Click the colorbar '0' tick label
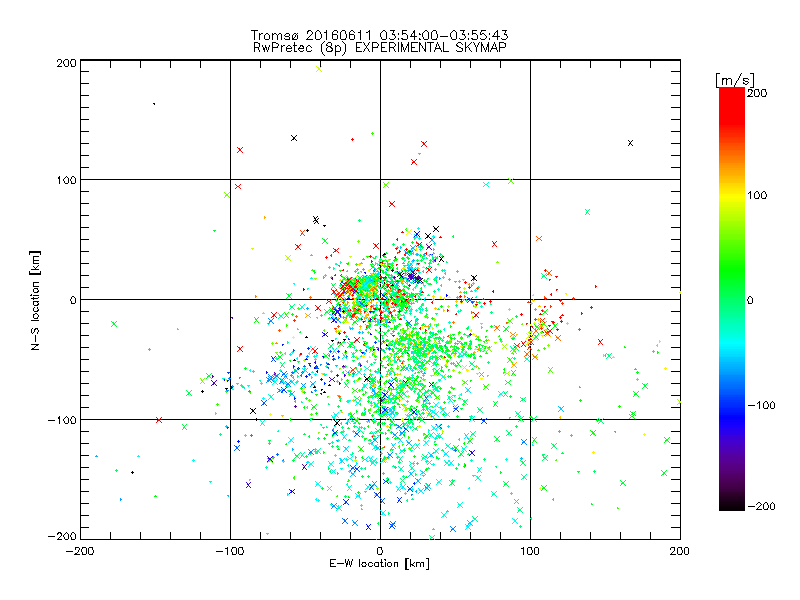The image size is (800, 600). coord(750,300)
